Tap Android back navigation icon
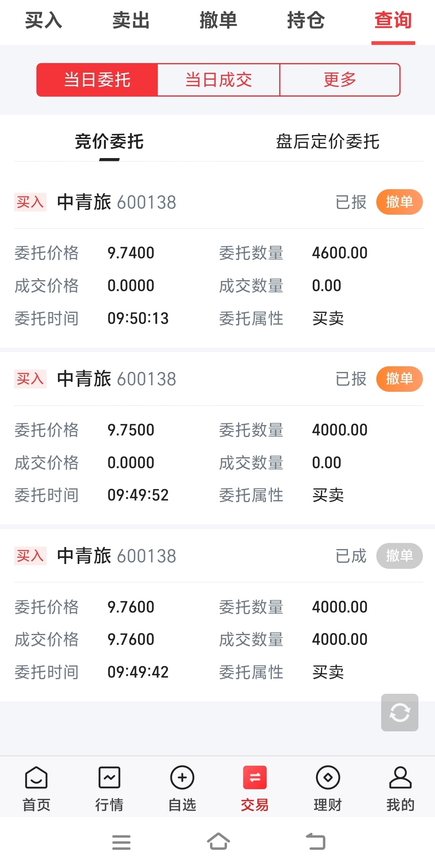The height and width of the screenshot is (868, 435). [316, 842]
